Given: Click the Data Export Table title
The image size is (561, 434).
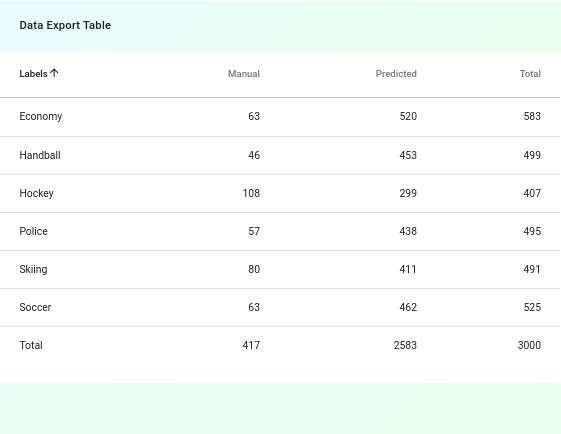Looking at the screenshot, I should (65, 25).
